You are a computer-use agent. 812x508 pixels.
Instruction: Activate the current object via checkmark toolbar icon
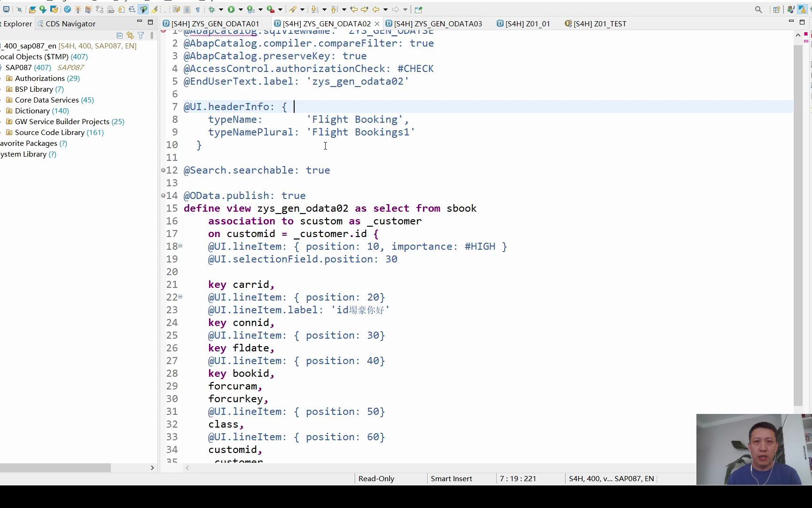[67, 9]
